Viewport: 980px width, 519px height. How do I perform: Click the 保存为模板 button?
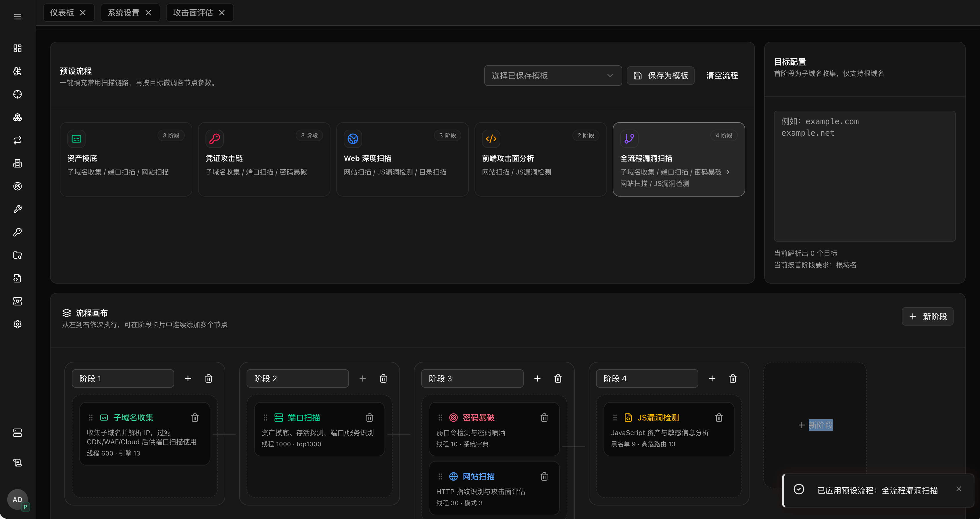(660, 76)
